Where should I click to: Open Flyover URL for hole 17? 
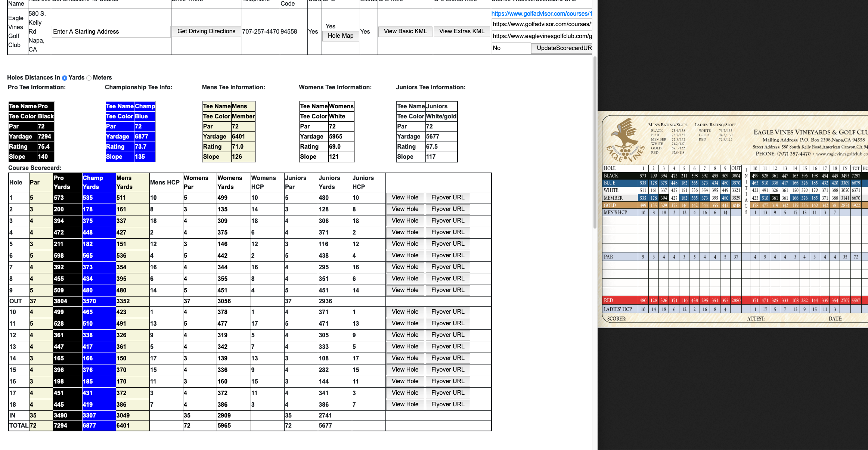[x=448, y=393]
